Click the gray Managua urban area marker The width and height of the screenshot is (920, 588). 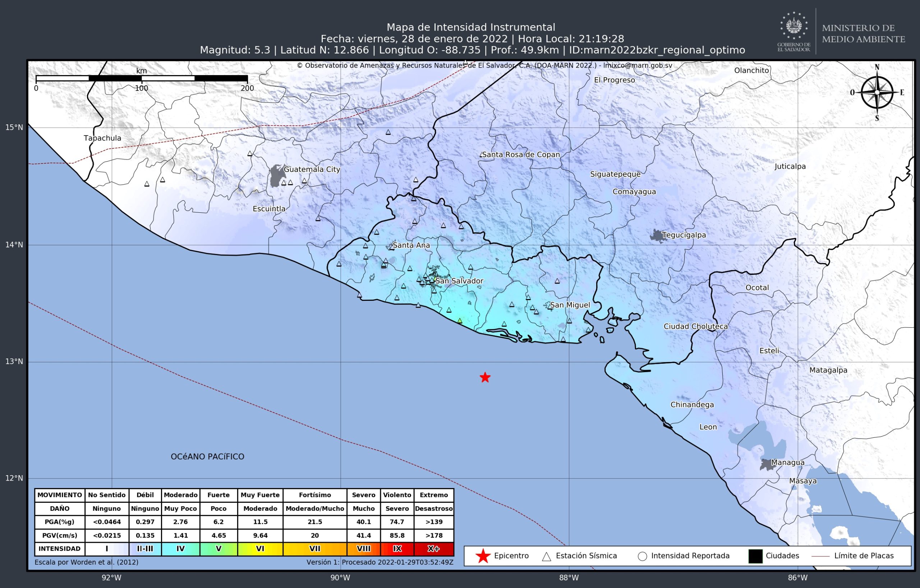(x=768, y=465)
